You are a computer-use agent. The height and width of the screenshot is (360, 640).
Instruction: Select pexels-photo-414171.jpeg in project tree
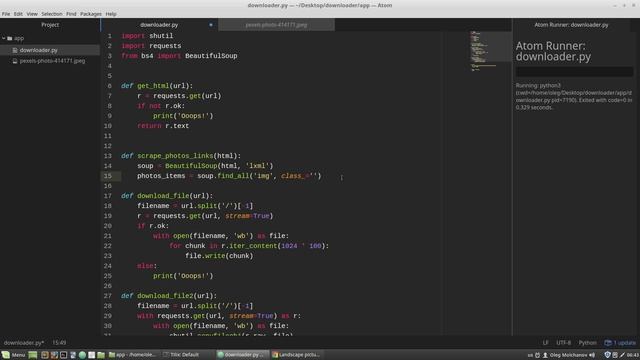[x=52, y=61]
